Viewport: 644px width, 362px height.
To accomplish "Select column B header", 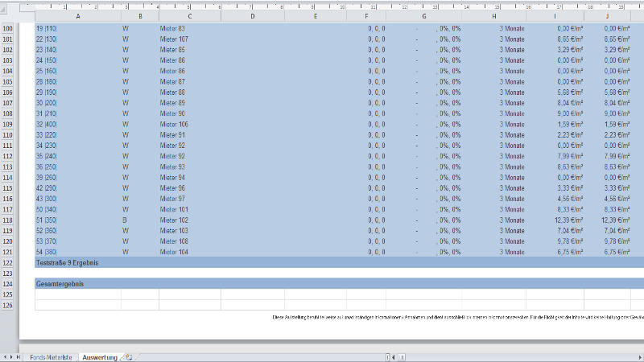I will (x=140, y=16).
